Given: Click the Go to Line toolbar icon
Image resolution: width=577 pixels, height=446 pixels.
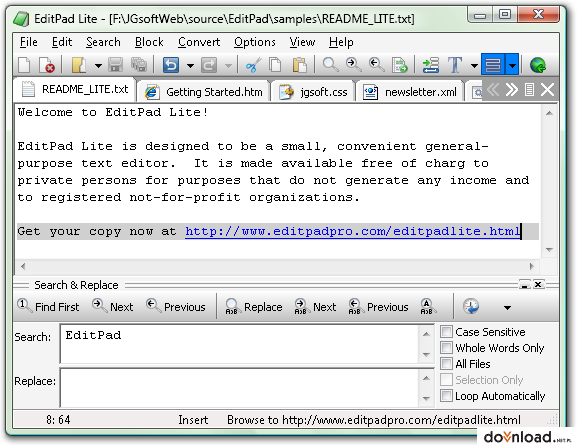Looking at the screenshot, I should tap(400, 65).
